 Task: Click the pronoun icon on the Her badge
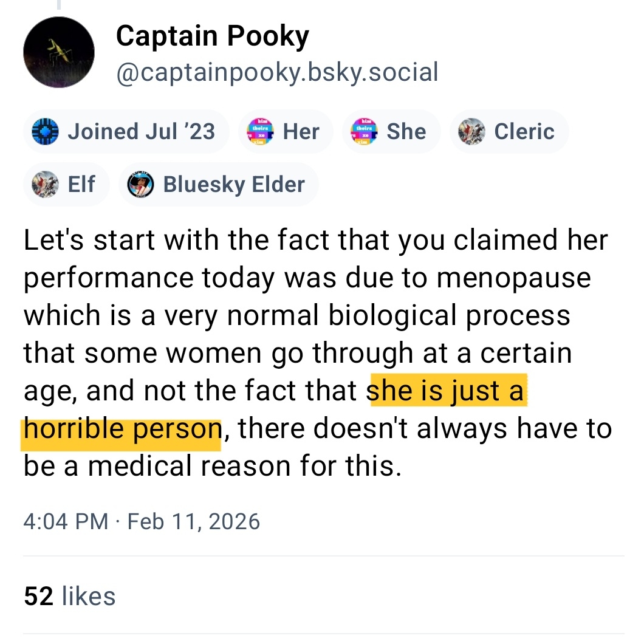pos(261,132)
